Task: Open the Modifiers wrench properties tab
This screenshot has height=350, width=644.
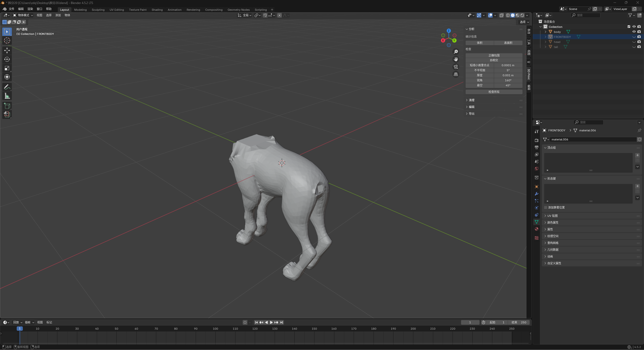Action: click(x=536, y=194)
